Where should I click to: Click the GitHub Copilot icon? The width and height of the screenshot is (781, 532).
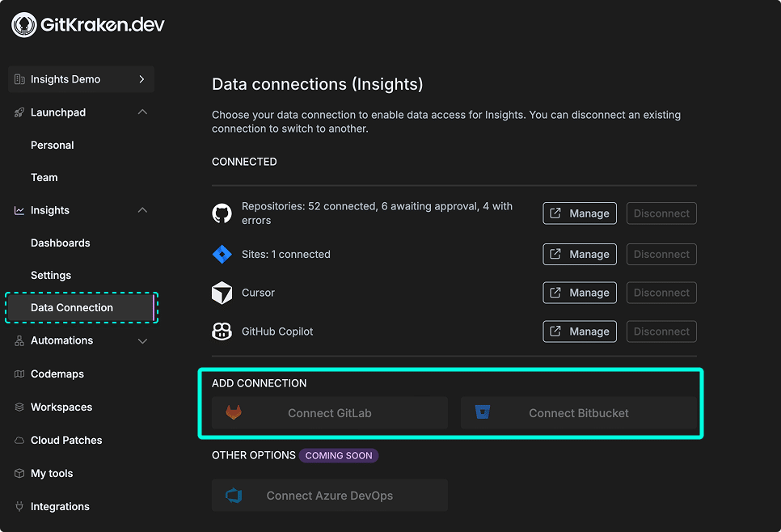(x=222, y=331)
